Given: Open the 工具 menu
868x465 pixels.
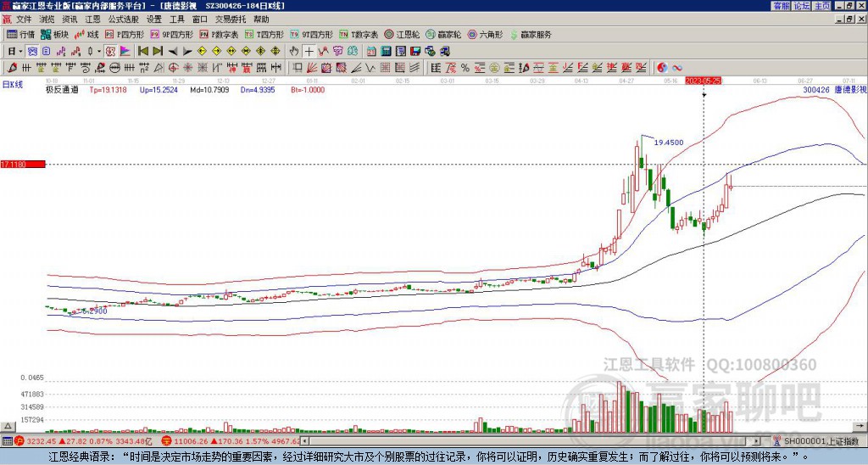Looking at the screenshot, I should click(176, 20).
